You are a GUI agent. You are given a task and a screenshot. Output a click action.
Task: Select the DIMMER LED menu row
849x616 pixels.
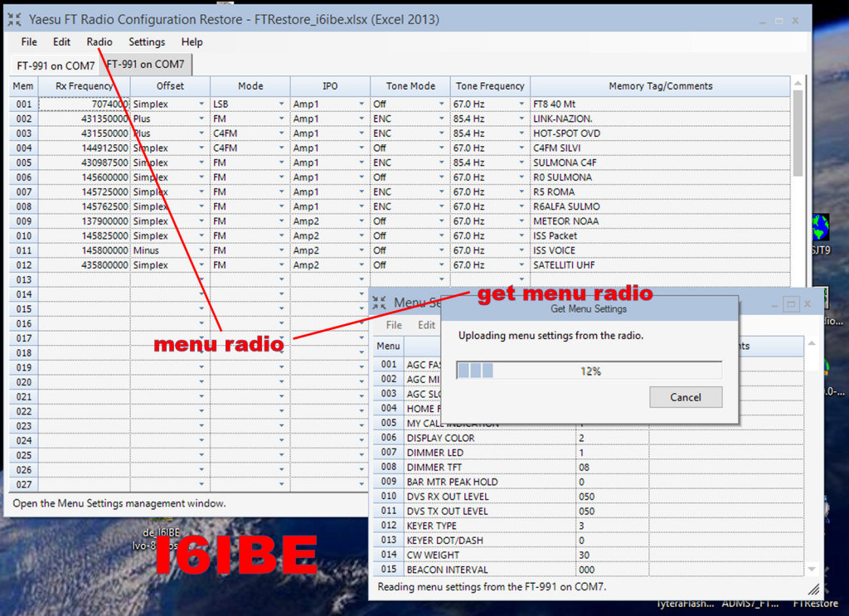(x=588, y=452)
